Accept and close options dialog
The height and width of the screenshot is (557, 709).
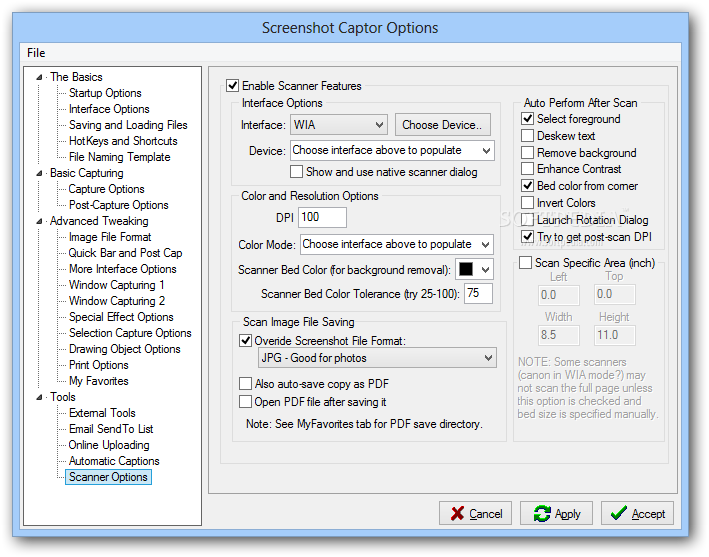tap(637, 513)
